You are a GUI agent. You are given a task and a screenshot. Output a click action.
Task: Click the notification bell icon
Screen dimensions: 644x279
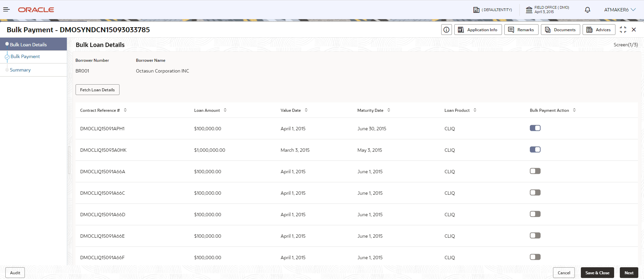(587, 10)
